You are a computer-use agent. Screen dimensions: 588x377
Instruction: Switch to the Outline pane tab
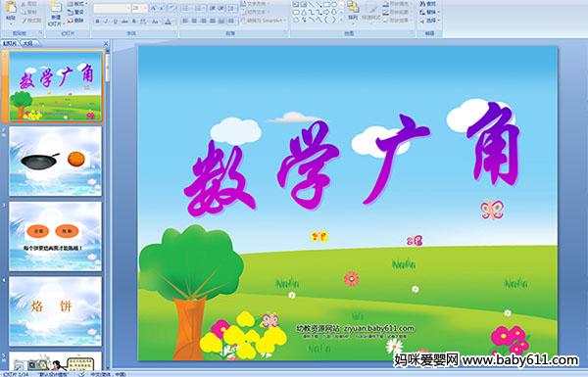coord(28,43)
